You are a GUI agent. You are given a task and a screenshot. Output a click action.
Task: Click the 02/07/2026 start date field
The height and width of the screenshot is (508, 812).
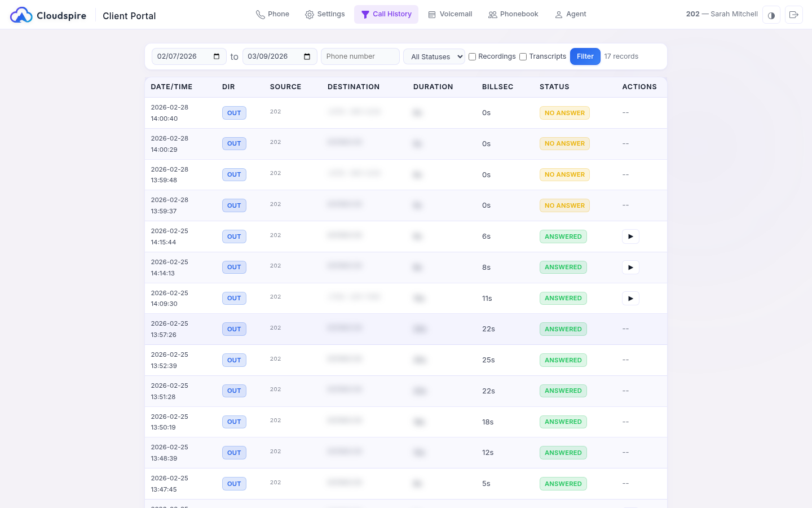180,56
